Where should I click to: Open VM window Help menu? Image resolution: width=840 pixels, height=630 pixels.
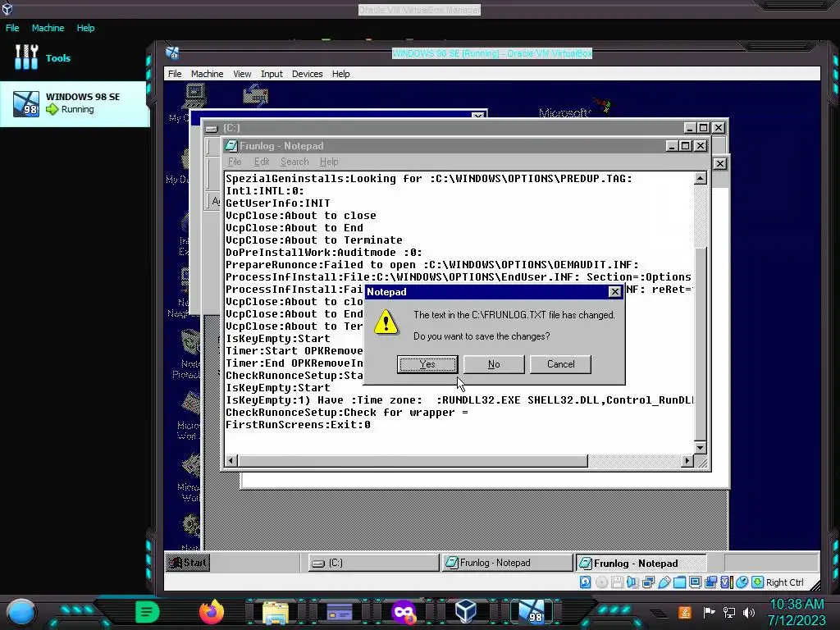coord(340,74)
